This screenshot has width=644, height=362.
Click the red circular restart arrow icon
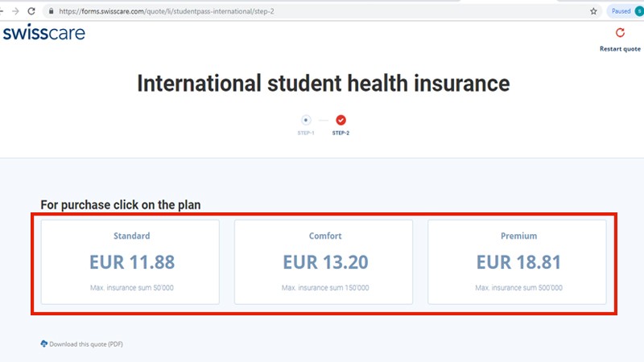[x=620, y=33]
